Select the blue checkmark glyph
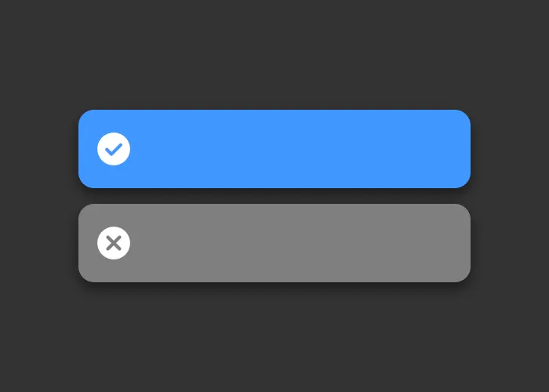This screenshot has height=392, width=549. pos(114,150)
